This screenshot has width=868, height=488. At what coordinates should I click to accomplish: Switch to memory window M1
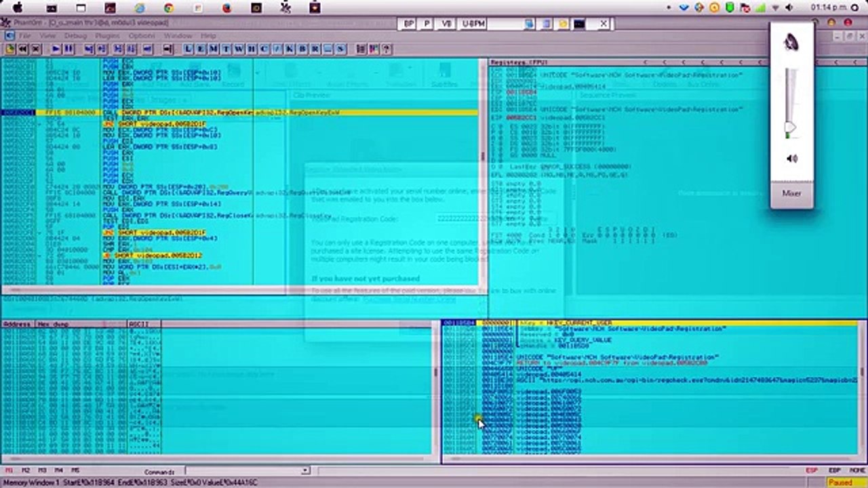pyautogui.click(x=9, y=470)
